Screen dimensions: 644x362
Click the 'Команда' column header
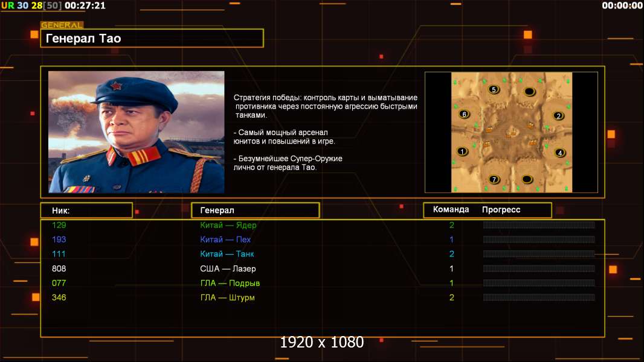click(x=451, y=209)
